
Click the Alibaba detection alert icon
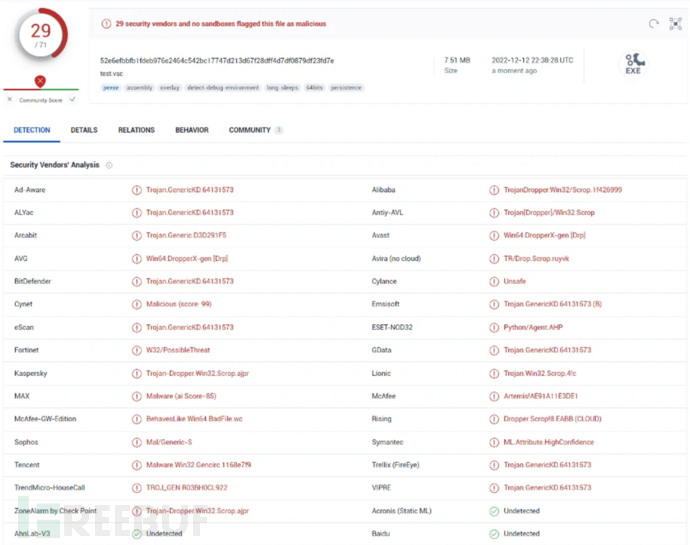pos(494,190)
